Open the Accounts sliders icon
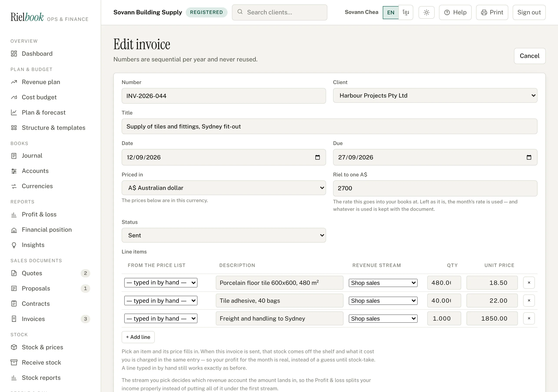Image resolution: width=558 pixels, height=392 pixels. point(14,171)
